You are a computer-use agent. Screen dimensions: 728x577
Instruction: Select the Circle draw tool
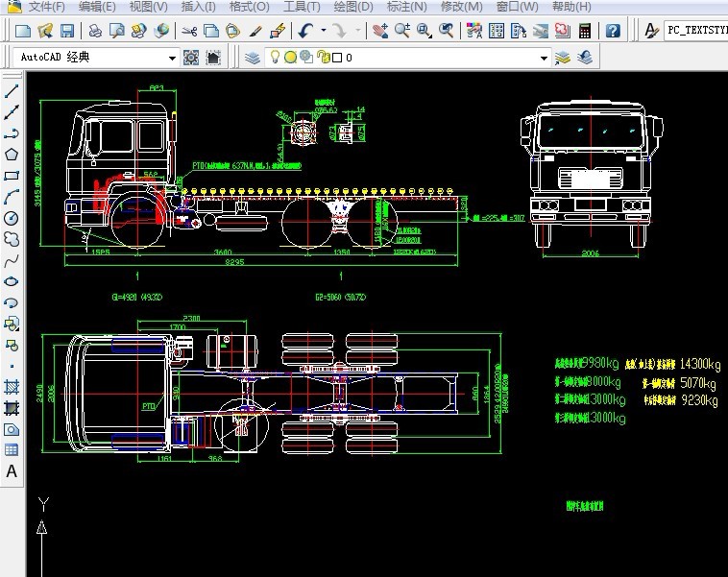coord(12,218)
